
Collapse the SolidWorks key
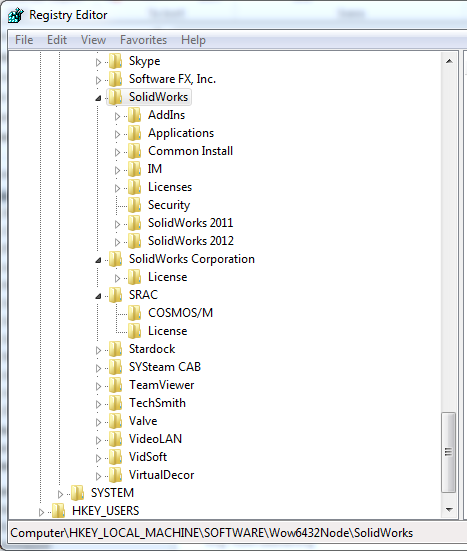pyautogui.click(x=98, y=98)
